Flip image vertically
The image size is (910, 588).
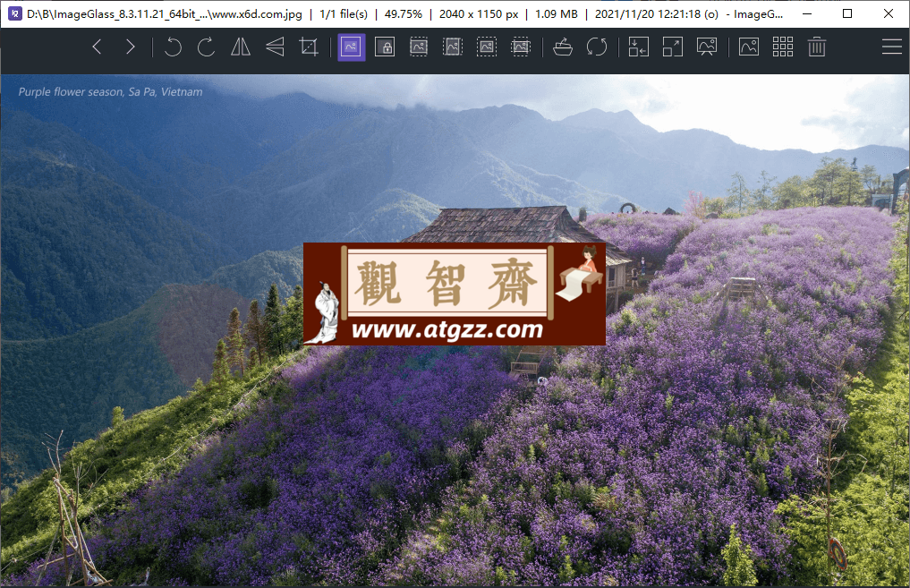coord(275,47)
